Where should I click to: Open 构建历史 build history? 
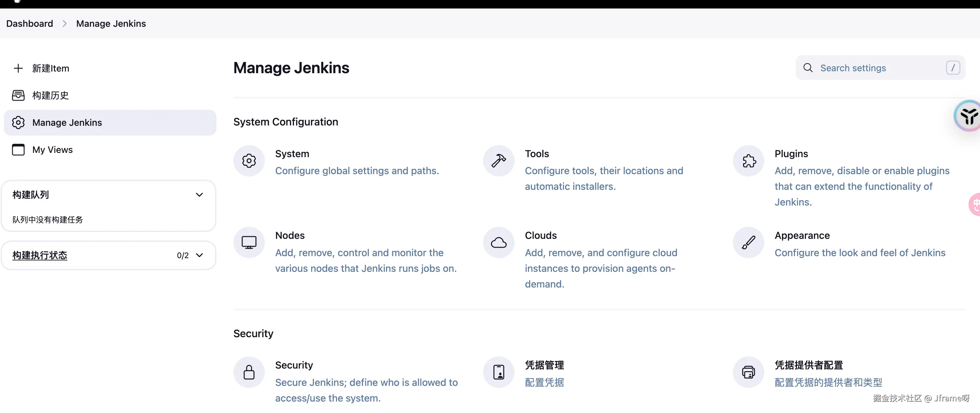(x=51, y=95)
